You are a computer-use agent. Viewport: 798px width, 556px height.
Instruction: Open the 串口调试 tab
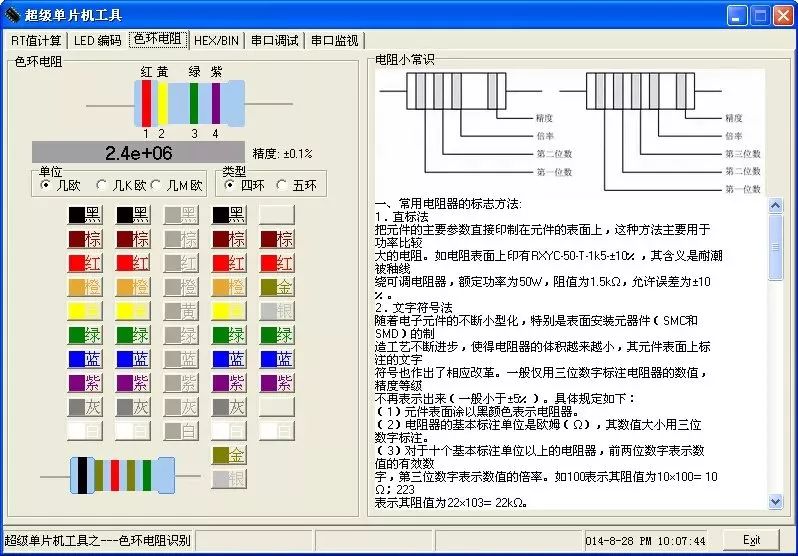274,40
